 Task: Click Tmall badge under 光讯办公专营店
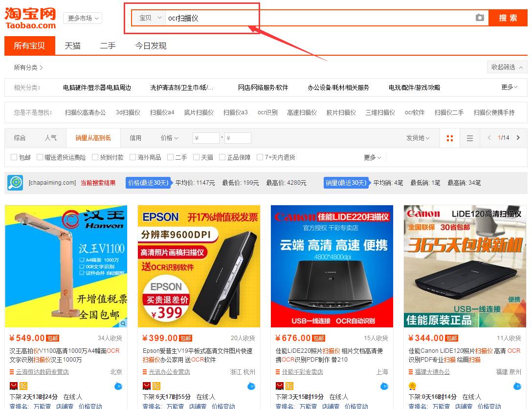click(x=147, y=386)
